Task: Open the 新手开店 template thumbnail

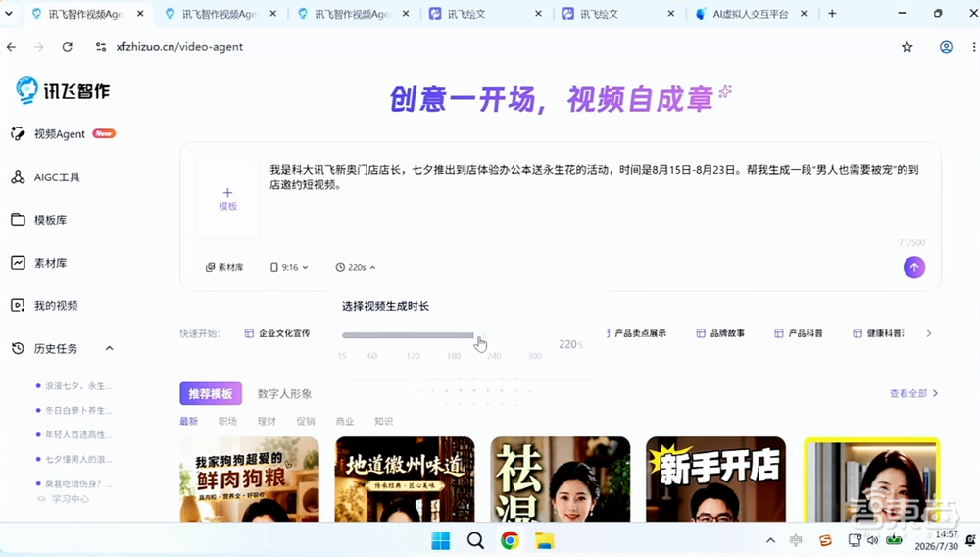Action: 715,479
